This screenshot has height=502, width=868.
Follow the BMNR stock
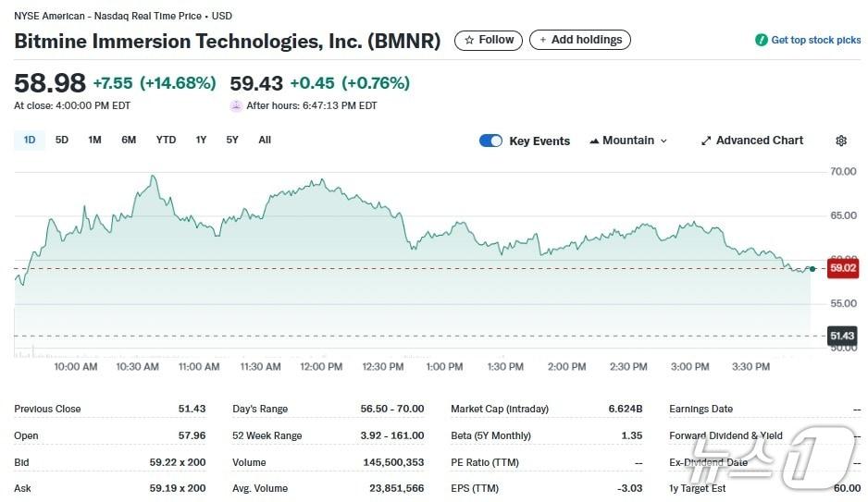point(489,40)
